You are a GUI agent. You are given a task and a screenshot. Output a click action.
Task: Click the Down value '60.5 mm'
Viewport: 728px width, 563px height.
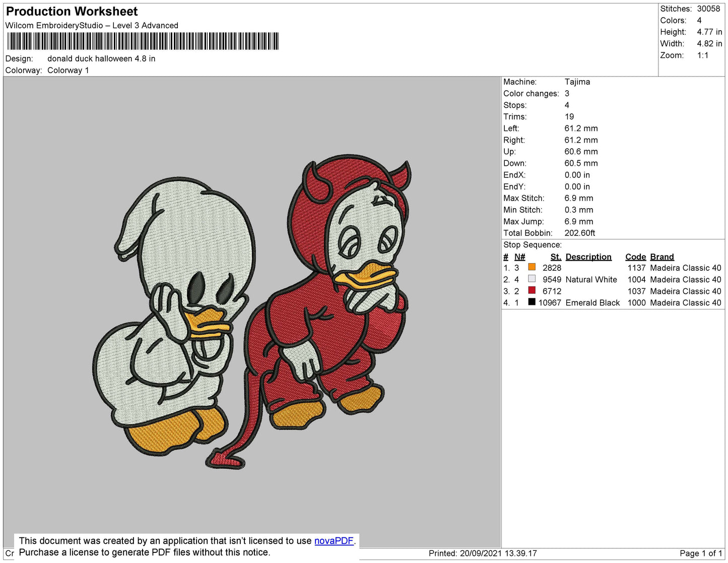tap(581, 163)
